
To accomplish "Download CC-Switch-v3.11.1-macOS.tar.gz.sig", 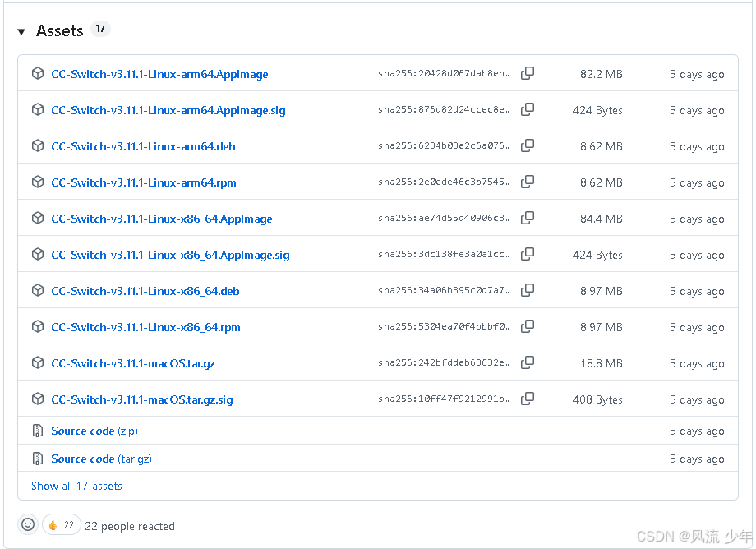I will pyautogui.click(x=141, y=399).
